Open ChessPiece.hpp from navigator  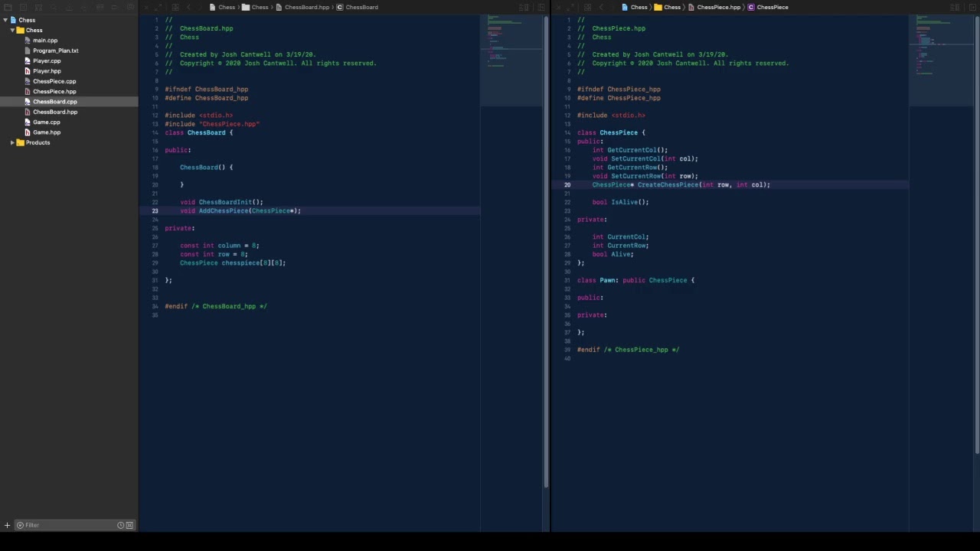pos(54,91)
